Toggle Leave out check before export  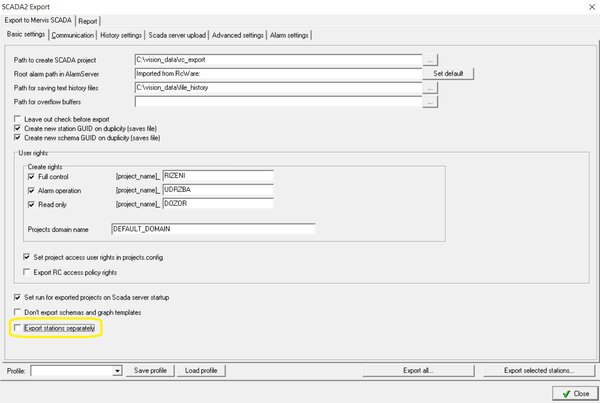point(16,119)
